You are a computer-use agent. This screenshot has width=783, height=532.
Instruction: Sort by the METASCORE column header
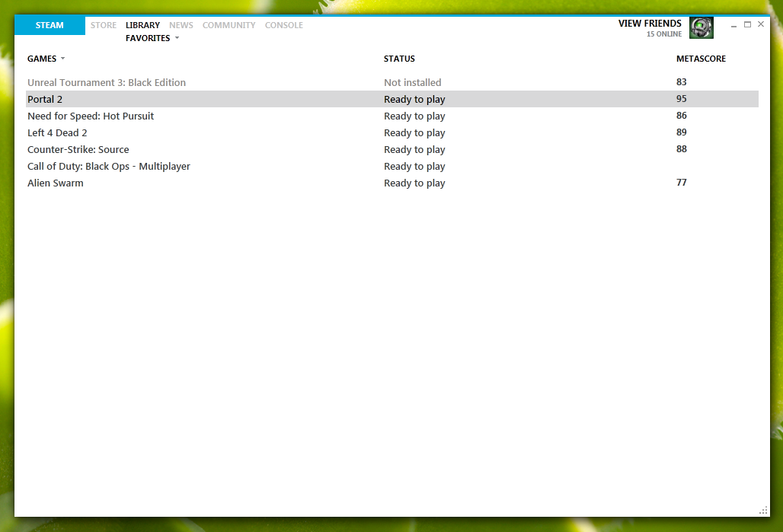pyautogui.click(x=701, y=59)
